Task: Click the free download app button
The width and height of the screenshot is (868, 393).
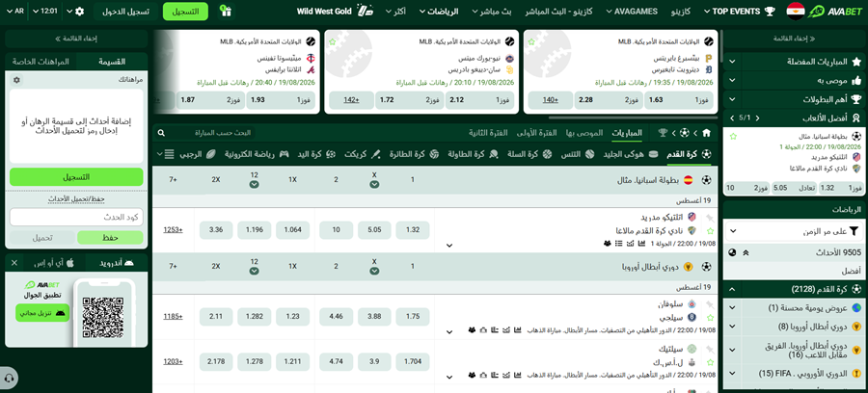Action: [42, 312]
